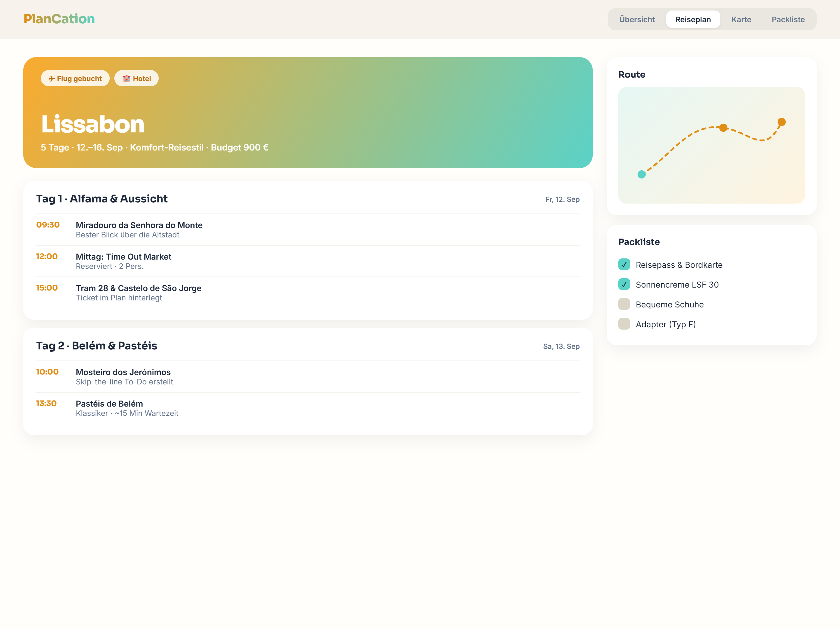Click the middle orange route waypoint

point(723,127)
